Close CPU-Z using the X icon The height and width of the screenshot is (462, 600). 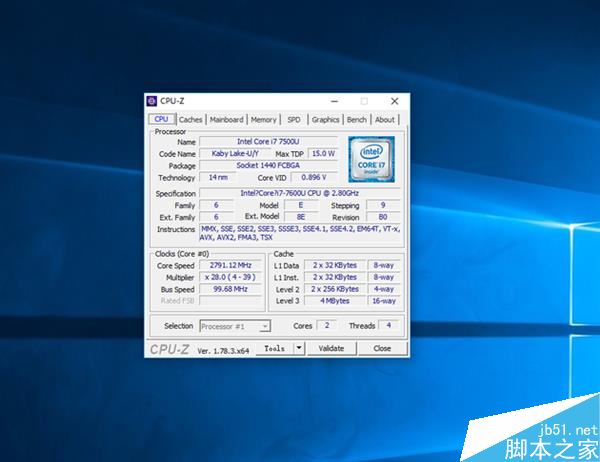(x=395, y=101)
